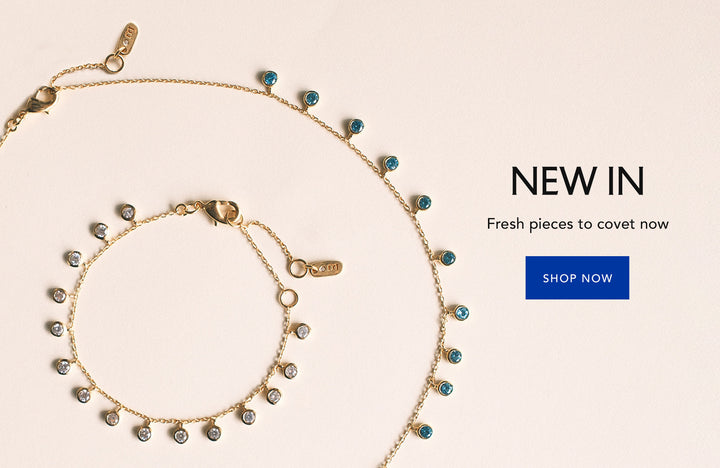
Task: Click the gold brand tag on the bracelet
Action: pyautogui.click(x=325, y=268)
